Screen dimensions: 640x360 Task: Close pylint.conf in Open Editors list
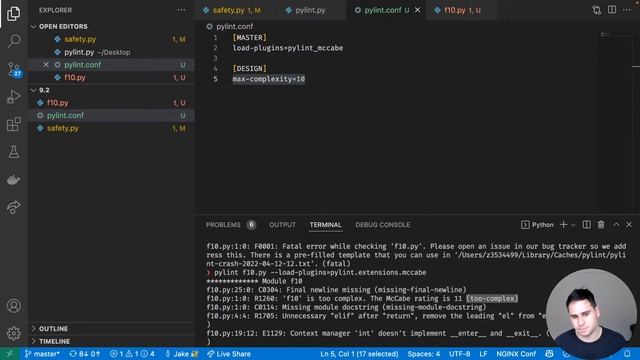pyautogui.click(x=46, y=64)
